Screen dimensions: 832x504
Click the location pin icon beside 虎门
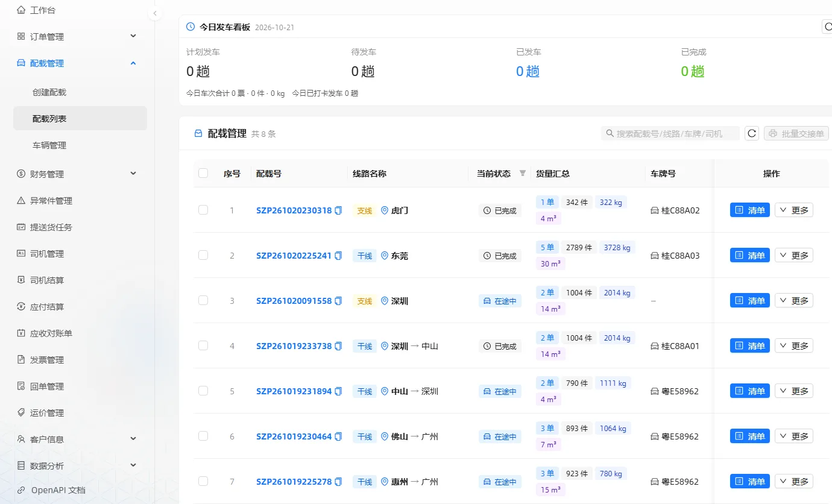[x=385, y=210]
